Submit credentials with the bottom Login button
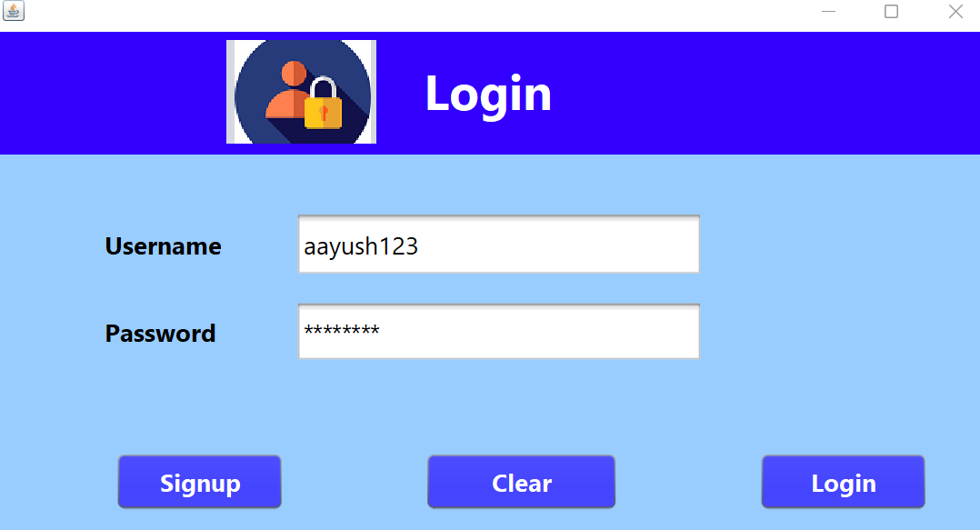Screen dimensions: 980x530 pyautogui.click(x=843, y=482)
